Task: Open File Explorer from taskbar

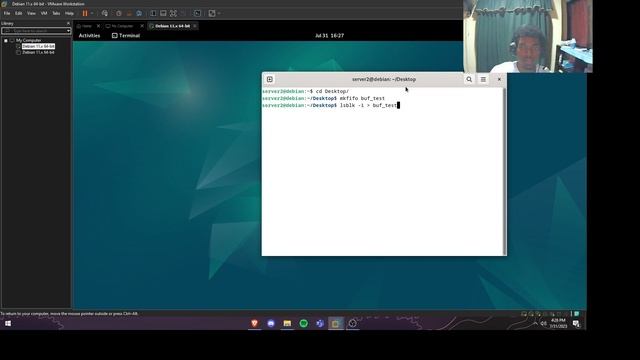Action: (287, 323)
